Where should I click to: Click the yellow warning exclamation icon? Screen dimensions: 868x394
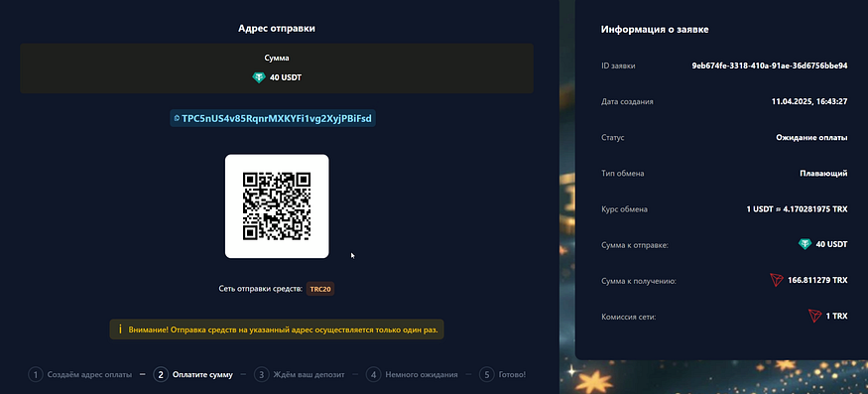click(120, 329)
